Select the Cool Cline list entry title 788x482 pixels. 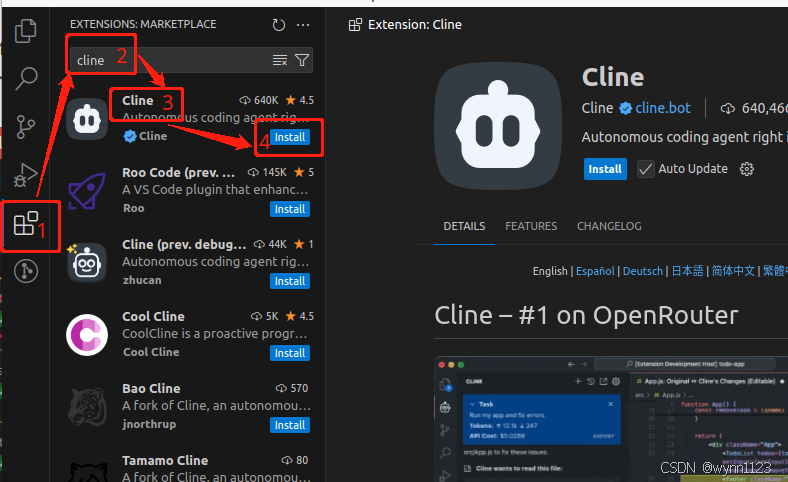coord(153,317)
